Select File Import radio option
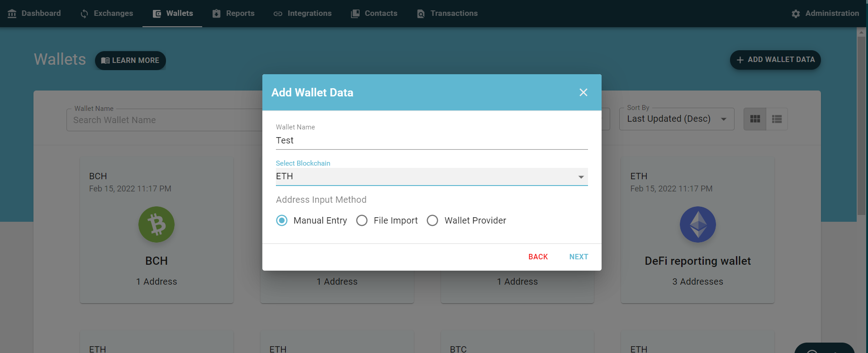 click(362, 220)
